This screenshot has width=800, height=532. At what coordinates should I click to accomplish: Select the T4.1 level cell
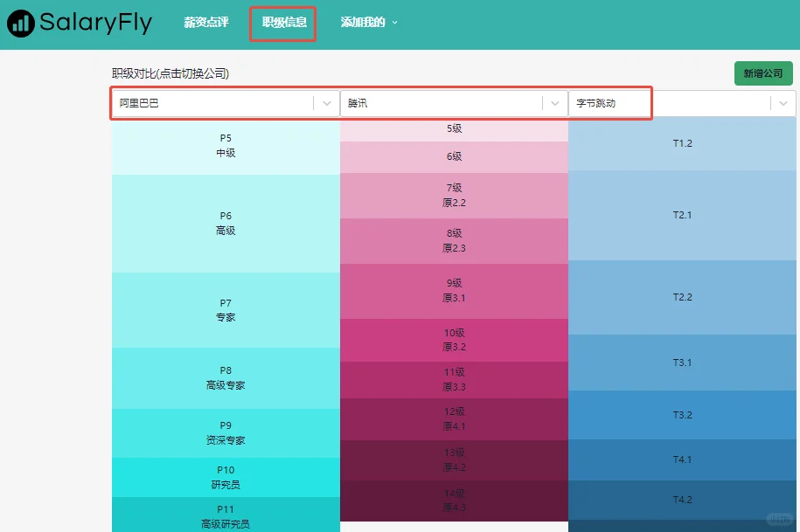(682, 459)
